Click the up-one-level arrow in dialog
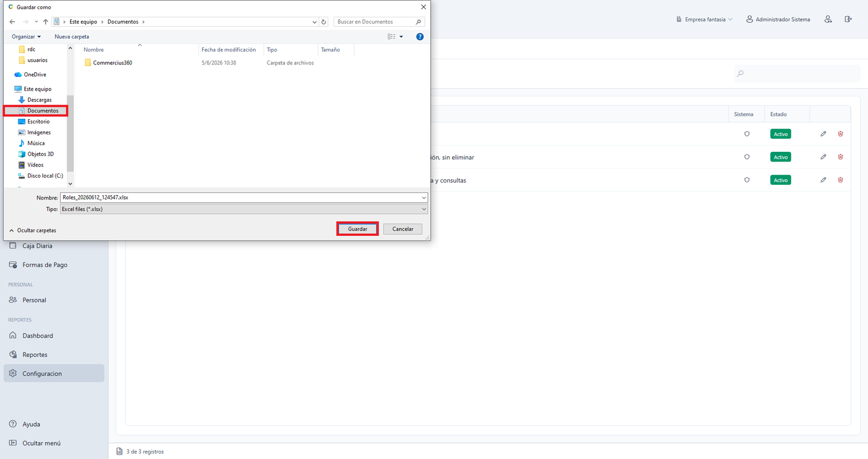868x459 pixels. pos(46,22)
